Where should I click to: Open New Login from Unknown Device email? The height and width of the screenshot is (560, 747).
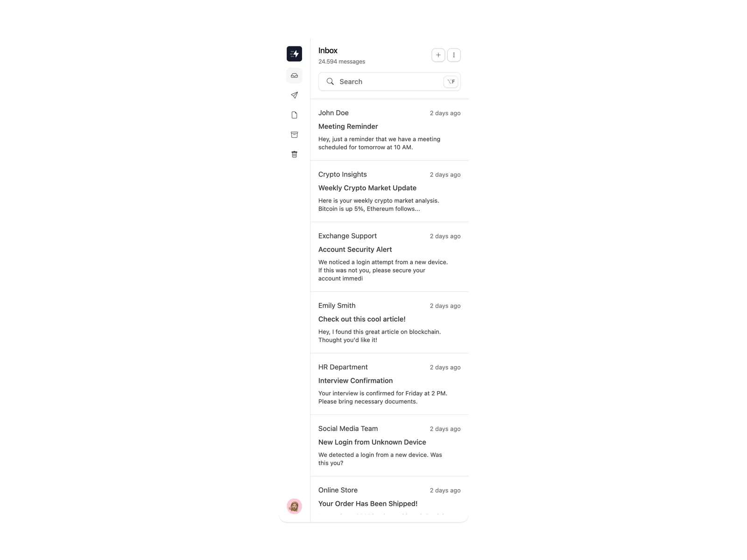pos(389,446)
